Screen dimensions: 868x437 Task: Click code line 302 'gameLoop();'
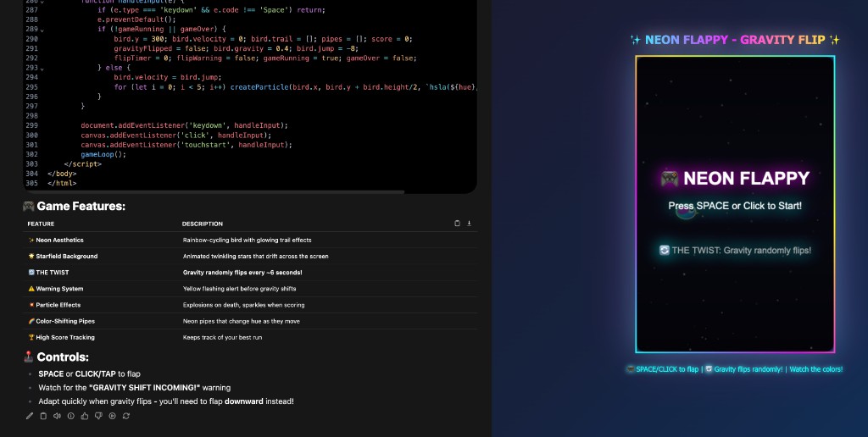(x=103, y=154)
